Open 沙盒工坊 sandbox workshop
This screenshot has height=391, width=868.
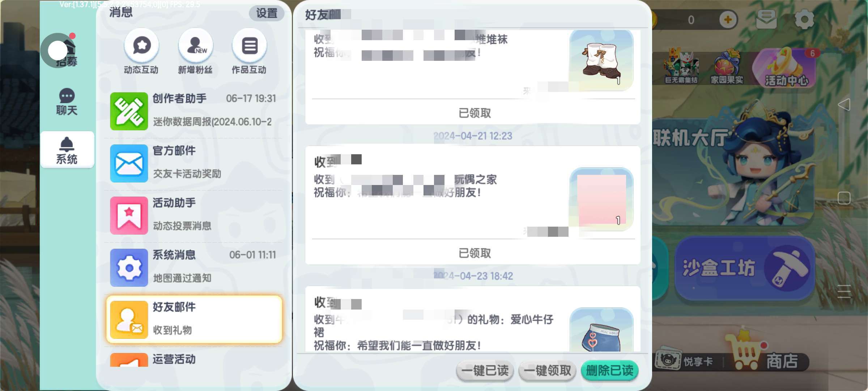pyautogui.click(x=745, y=268)
